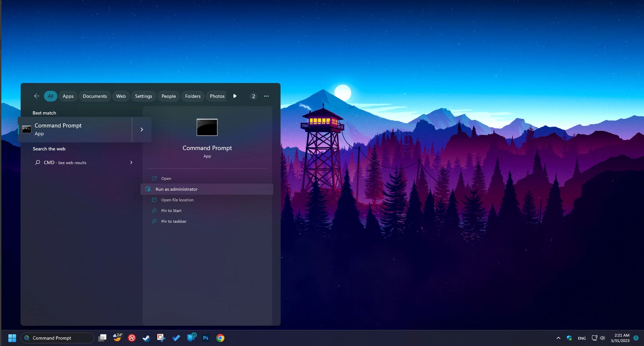
Task: Click the Command Prompt title in preview pane
Action: point(207,148)
